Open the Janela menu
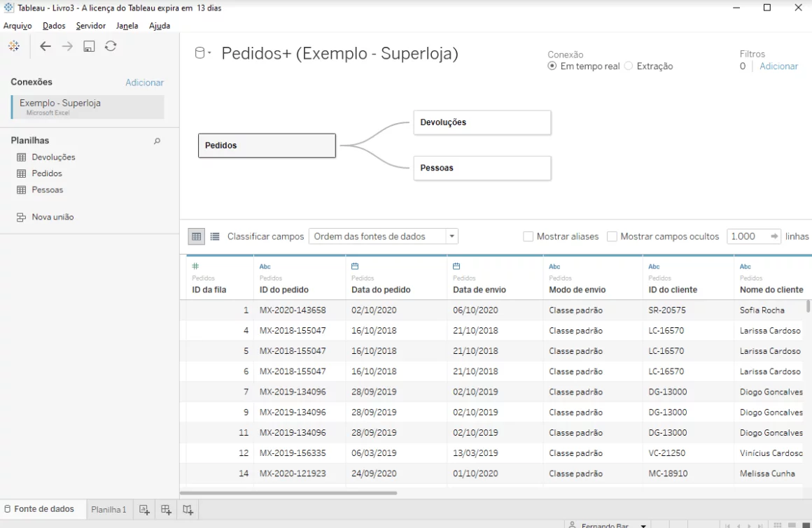 127,26
